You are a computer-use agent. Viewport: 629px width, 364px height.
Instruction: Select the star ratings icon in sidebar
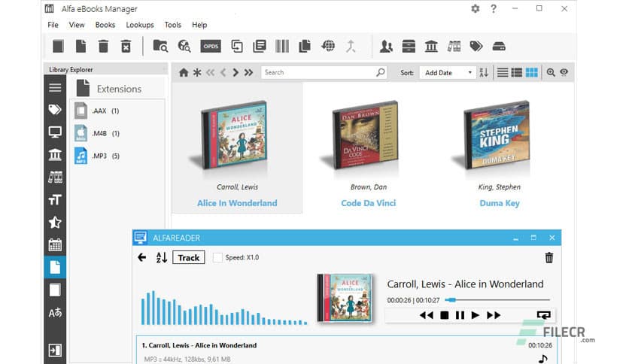pyautogui.click(x=55, y=222)
